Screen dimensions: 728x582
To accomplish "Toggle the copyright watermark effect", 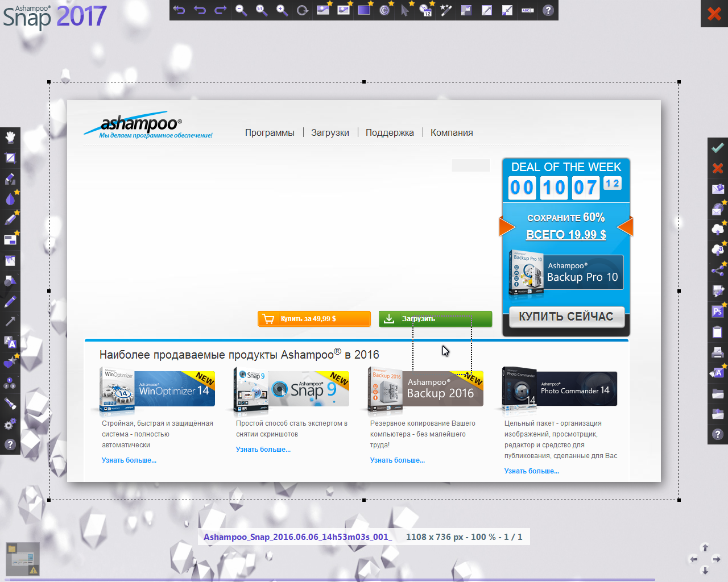I will point(384,10).
